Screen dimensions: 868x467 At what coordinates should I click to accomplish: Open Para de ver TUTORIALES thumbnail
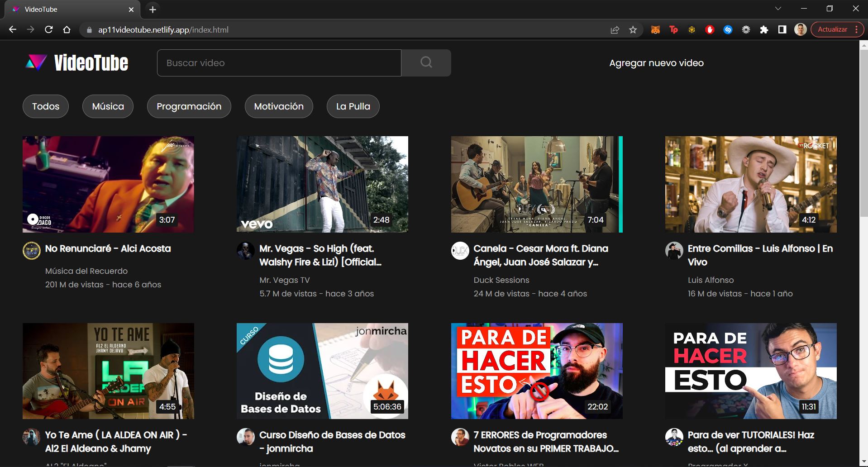pos(751,371)
